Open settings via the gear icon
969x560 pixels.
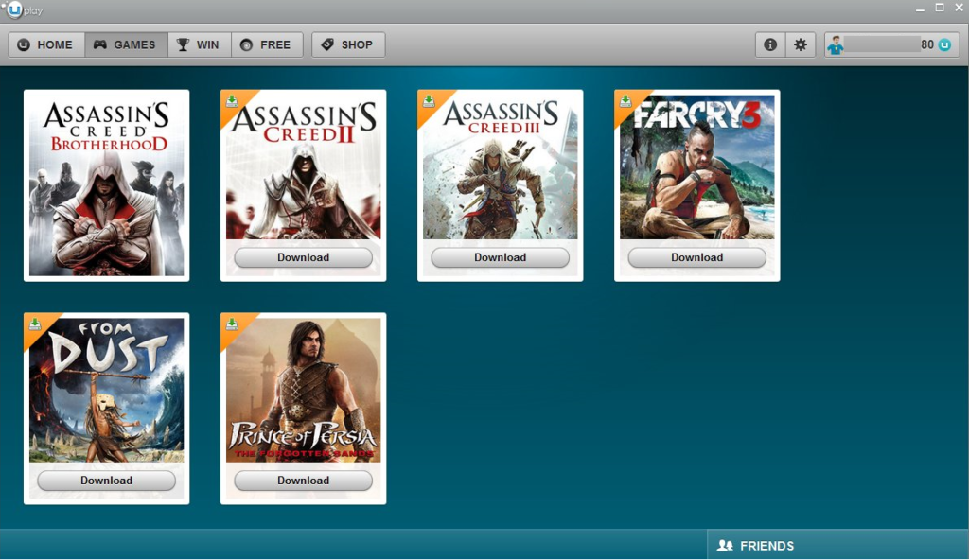click(801, 44)
